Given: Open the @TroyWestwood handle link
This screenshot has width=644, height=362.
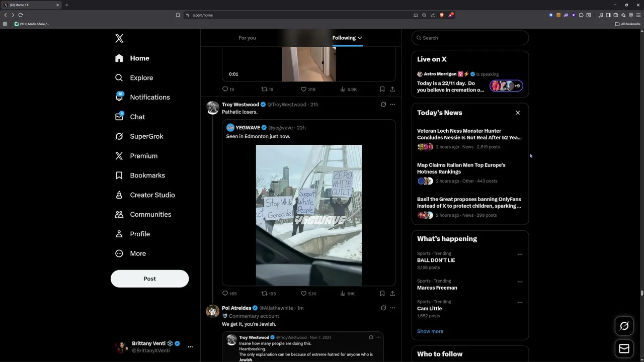Looking at the screenshot, I should coord(287,105).
